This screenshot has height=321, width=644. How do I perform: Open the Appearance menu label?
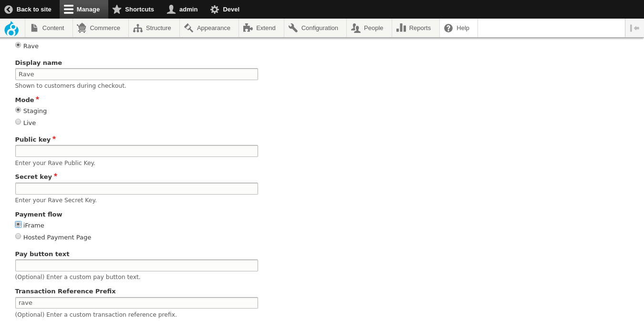214,28
